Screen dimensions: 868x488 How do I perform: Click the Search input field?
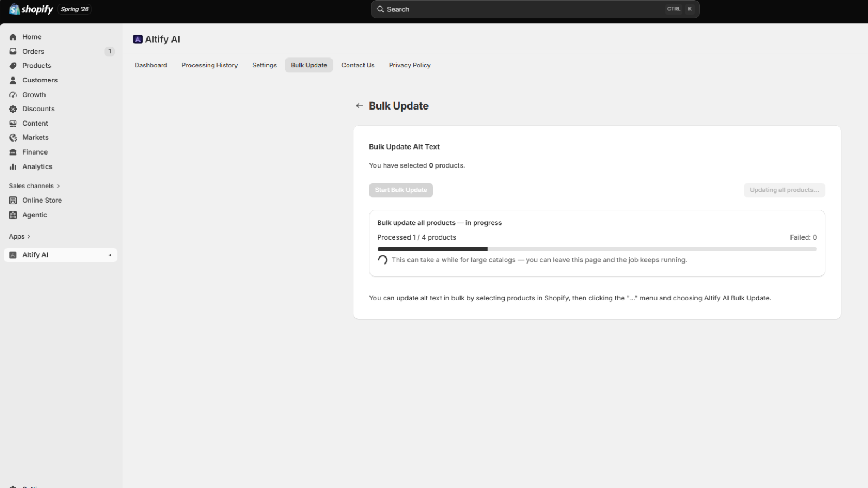[x=535, y=9]
